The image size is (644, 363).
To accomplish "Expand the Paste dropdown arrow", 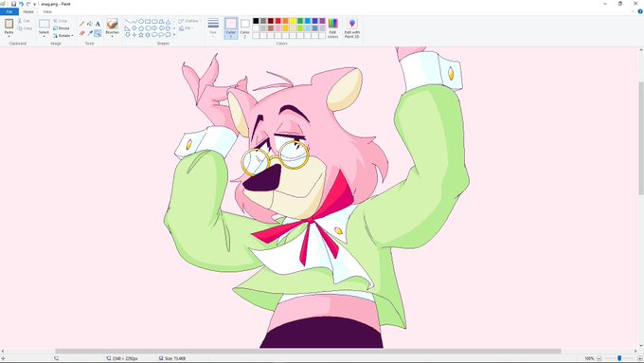I will pos(9,36).
